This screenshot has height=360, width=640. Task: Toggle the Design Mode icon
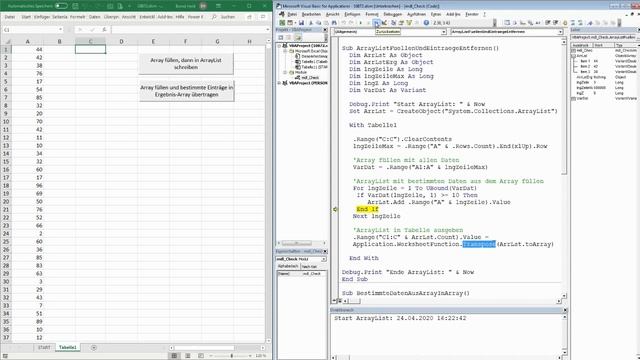(384, 22)
